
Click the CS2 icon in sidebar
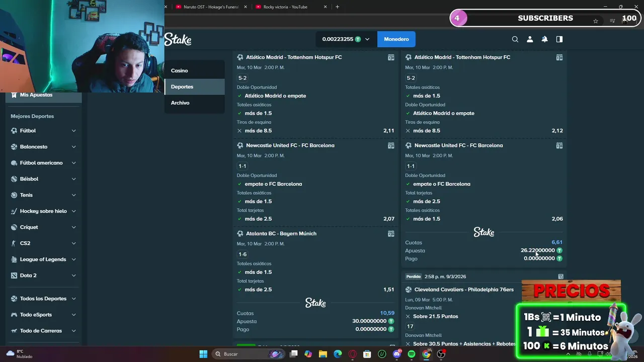tap(14, 243)
